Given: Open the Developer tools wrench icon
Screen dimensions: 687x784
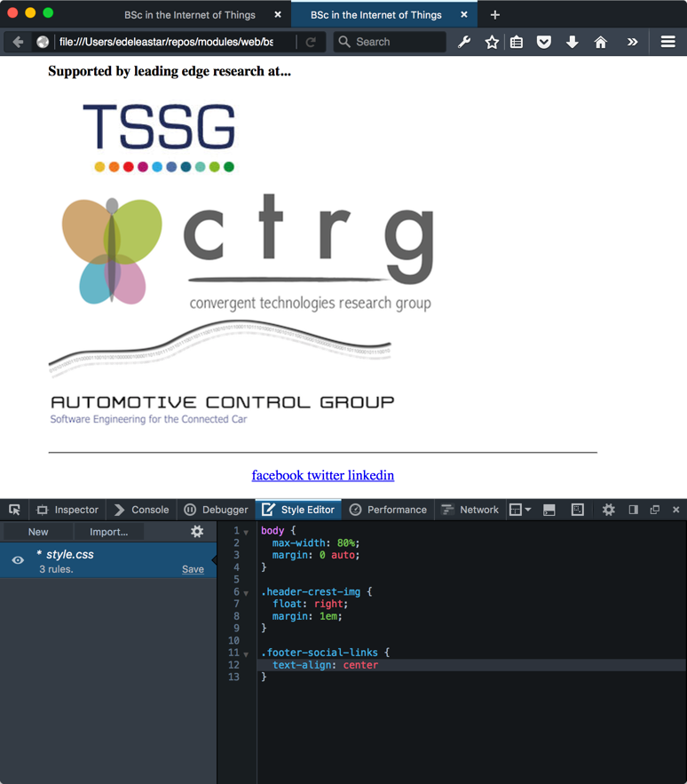Looking at the screenshot, I should 464,42.
